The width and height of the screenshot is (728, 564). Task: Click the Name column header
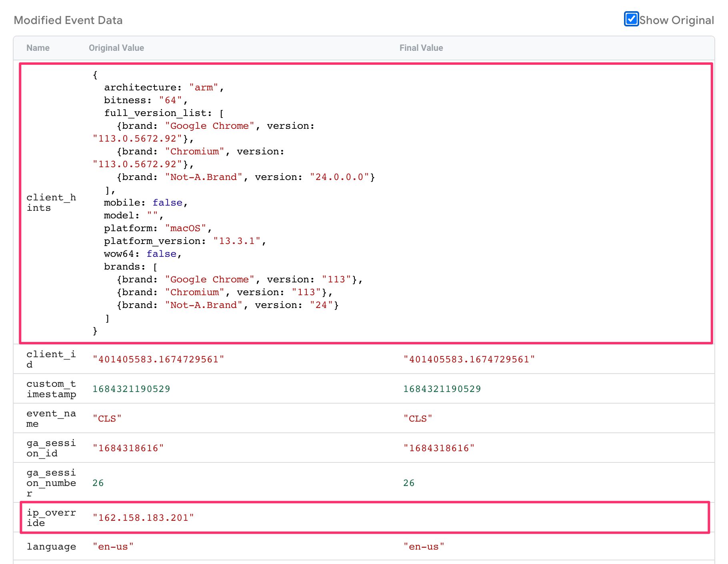pyautogui.click(x=38, y=48)
